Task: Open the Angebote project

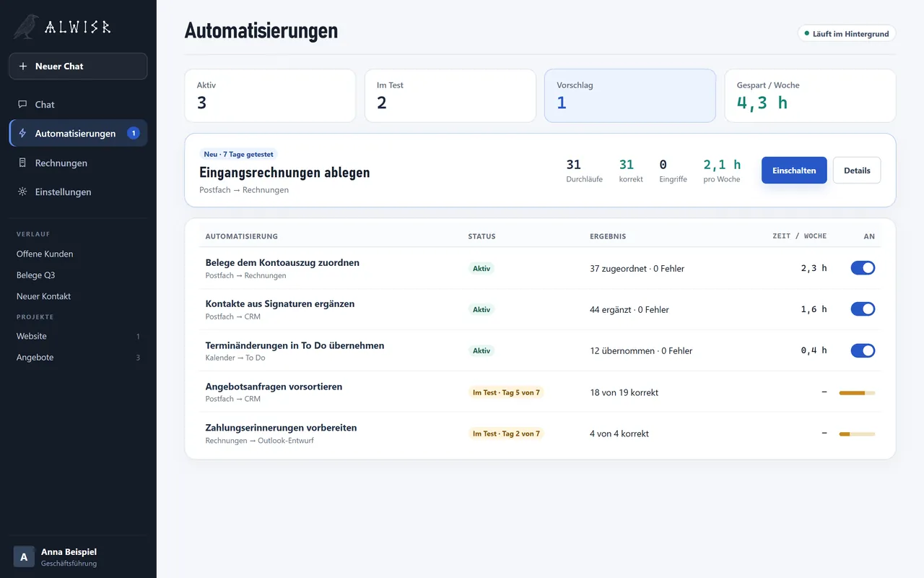Action: pos(78,358)
